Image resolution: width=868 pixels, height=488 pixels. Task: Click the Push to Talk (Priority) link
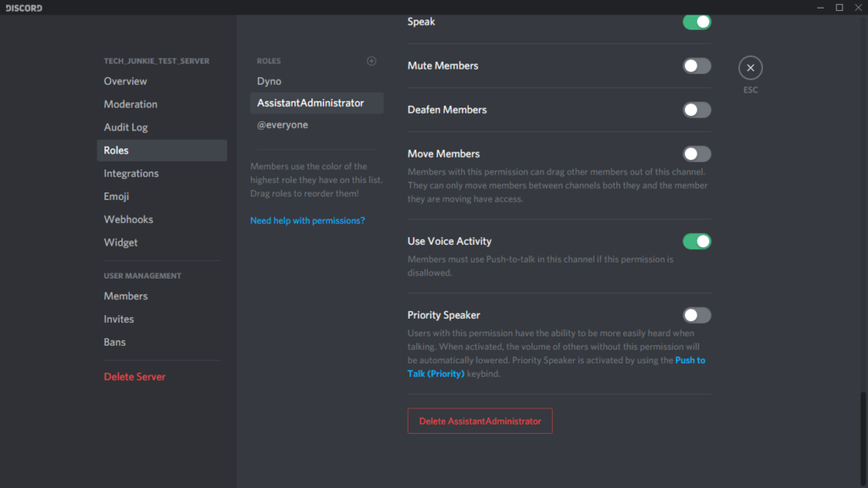coord(689,360)
